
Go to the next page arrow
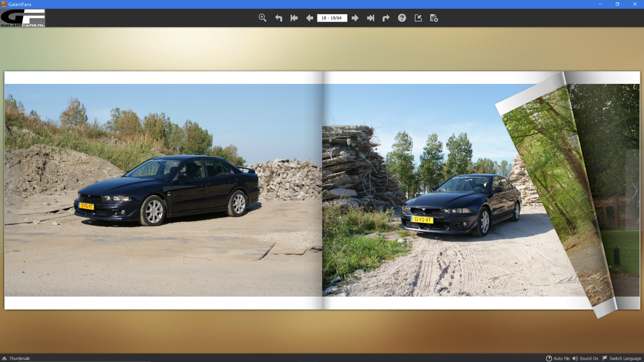(355, 18)
